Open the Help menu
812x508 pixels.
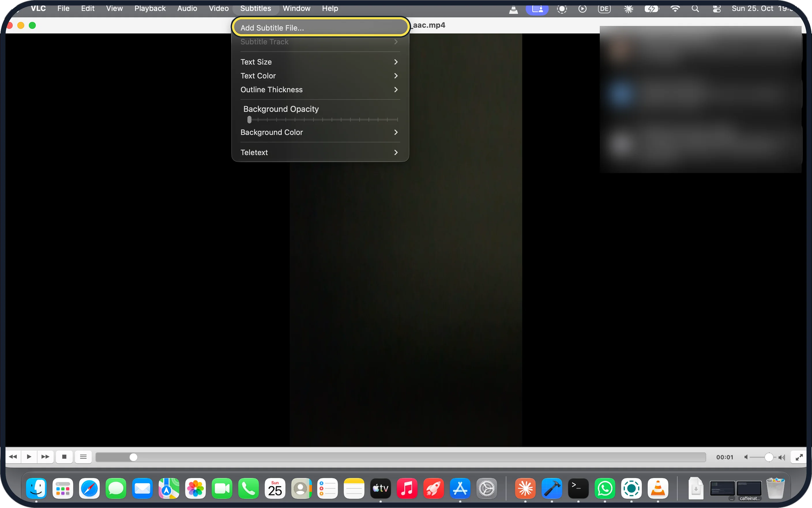[330, 8]
